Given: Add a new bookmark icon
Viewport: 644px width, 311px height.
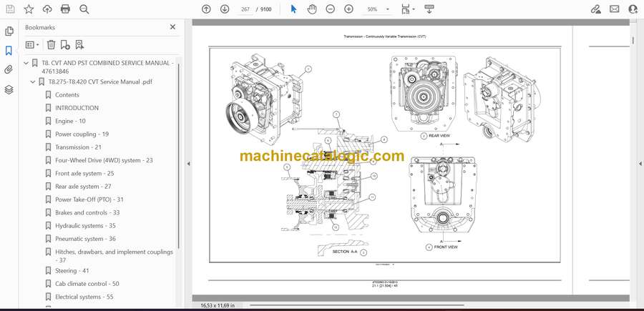Looking at the screenshot, I should click(x=65, y=45).
